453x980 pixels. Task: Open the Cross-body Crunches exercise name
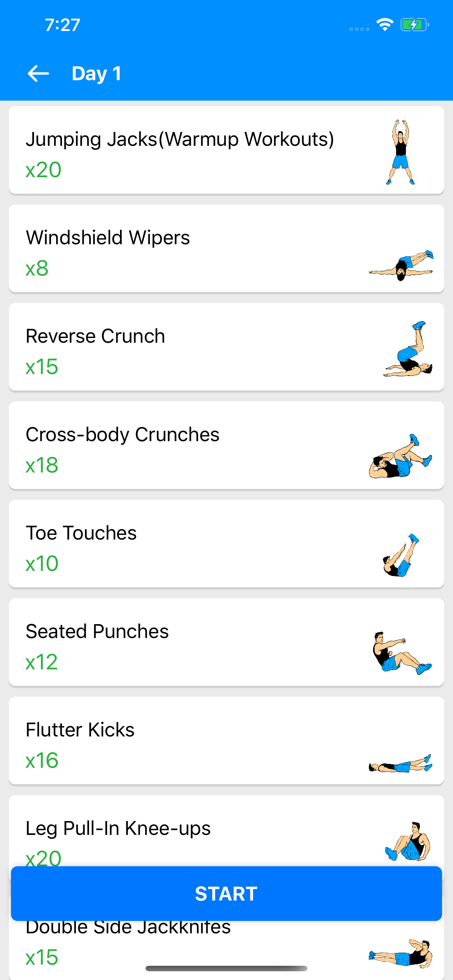tap(122, 435)
